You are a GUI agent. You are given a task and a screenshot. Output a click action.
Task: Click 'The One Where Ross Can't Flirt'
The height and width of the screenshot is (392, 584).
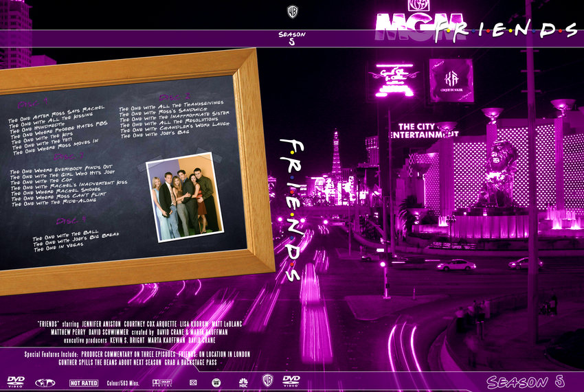(59, 197)
